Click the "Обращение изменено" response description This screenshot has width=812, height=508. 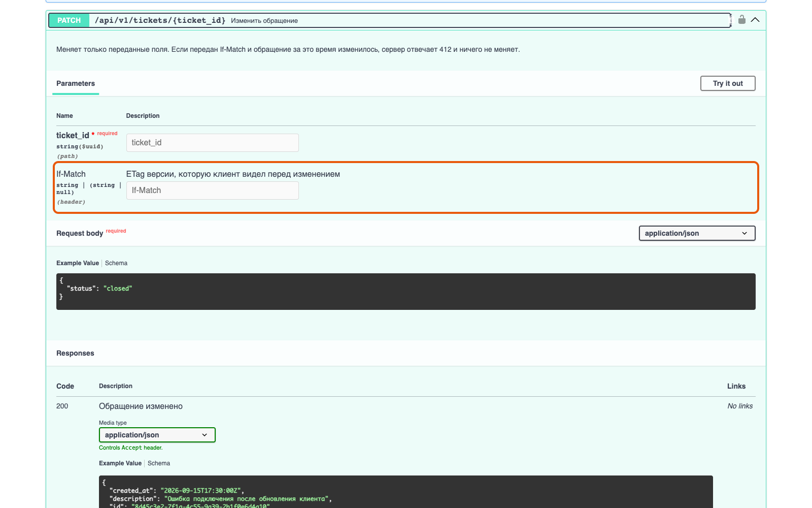(x=141, y=406)
